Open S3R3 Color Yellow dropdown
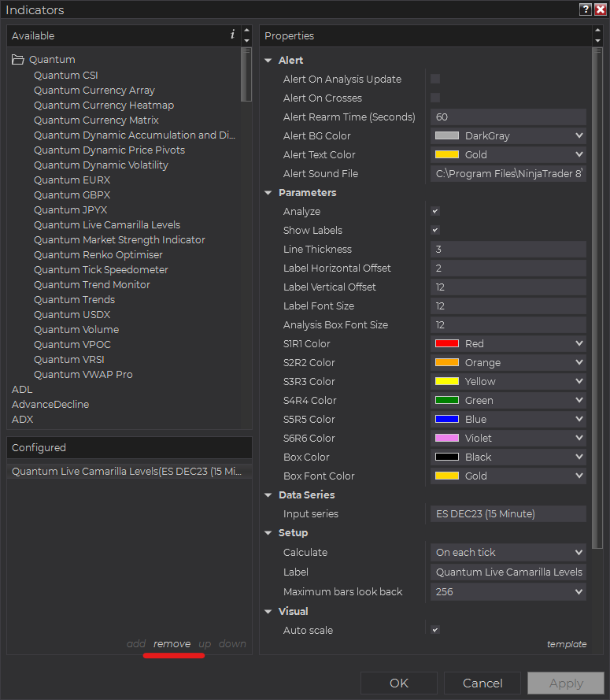 click(508, 381)
